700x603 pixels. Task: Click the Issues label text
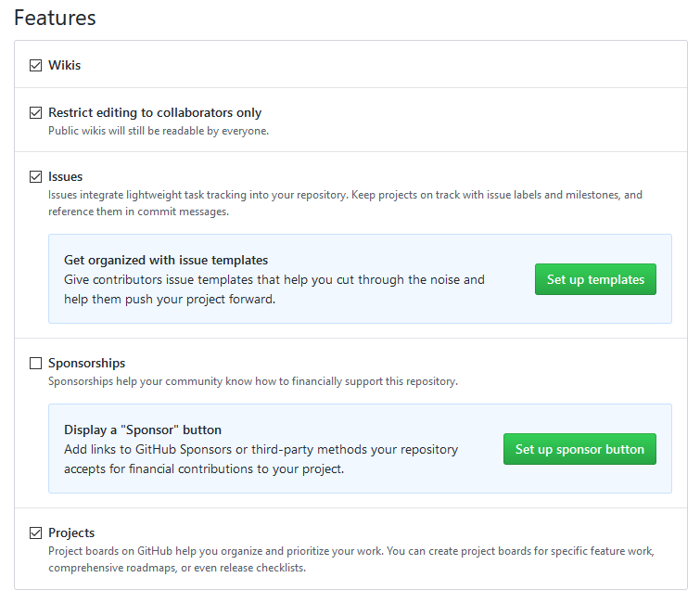coord(66,177)
